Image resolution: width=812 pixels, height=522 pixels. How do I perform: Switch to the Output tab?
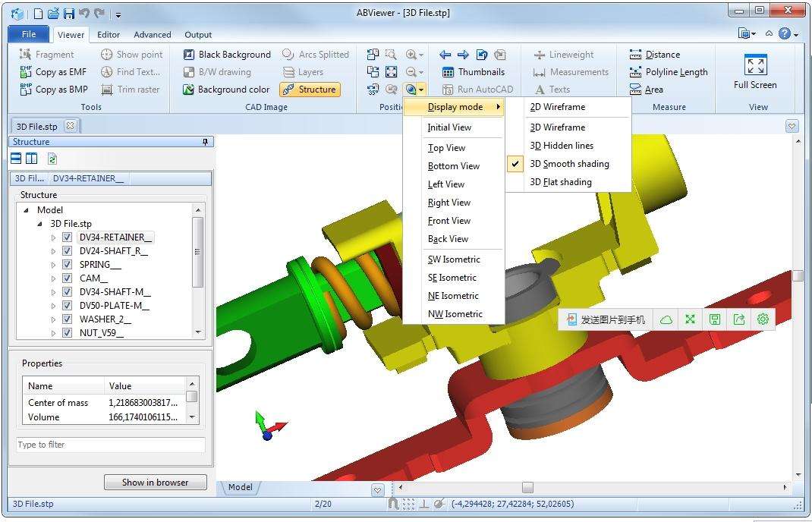click(x=198, y=35)
